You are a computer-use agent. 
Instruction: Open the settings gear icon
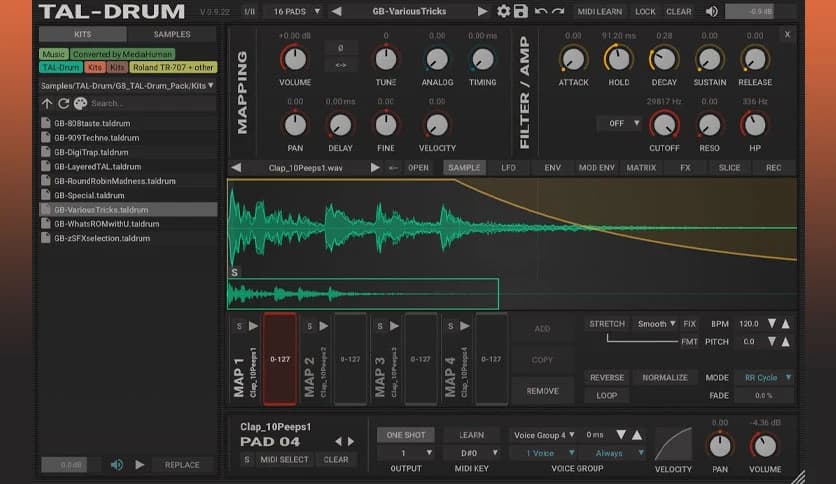(x=503, y=11)
